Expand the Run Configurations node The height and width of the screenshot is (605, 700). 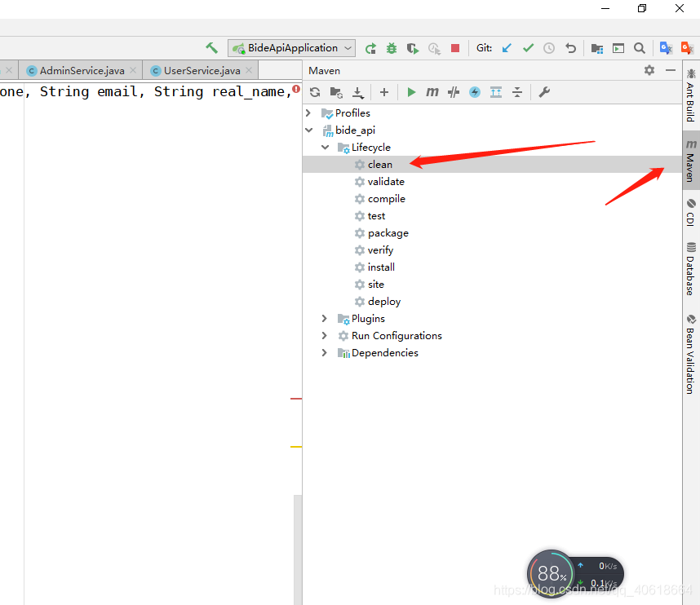coord(325,335)
